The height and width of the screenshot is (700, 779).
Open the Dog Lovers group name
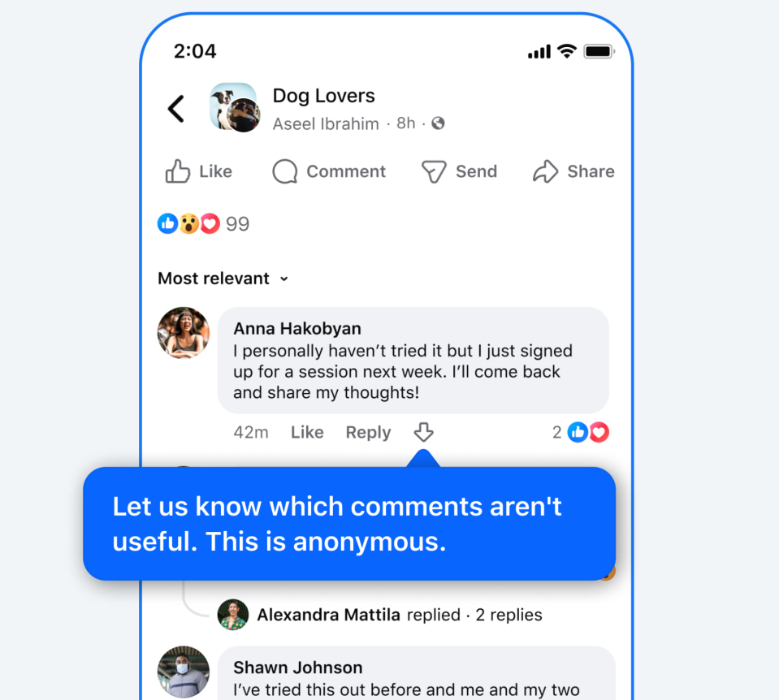(x=323, y=95)
